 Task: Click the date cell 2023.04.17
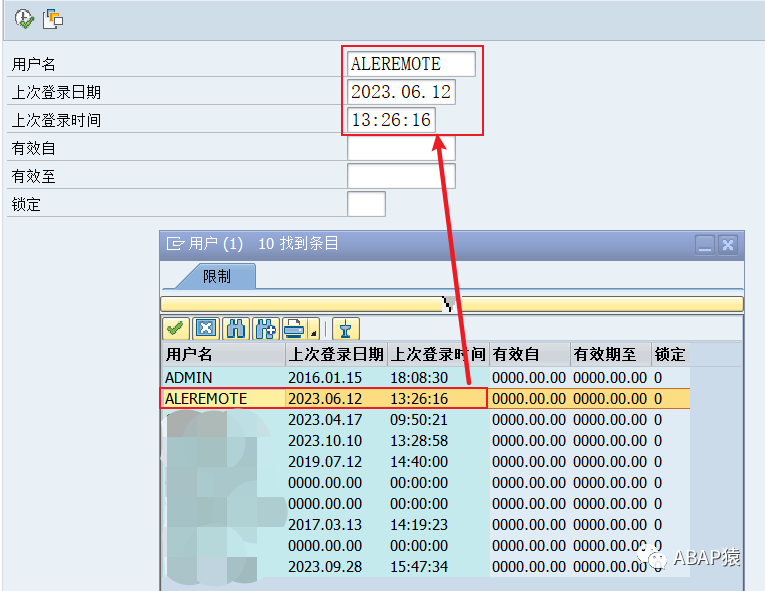pos(325,420)
